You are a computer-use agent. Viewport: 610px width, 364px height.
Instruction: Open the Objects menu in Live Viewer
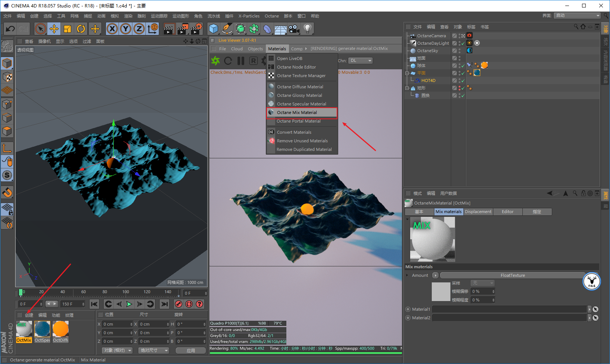[x=255, y=49]
